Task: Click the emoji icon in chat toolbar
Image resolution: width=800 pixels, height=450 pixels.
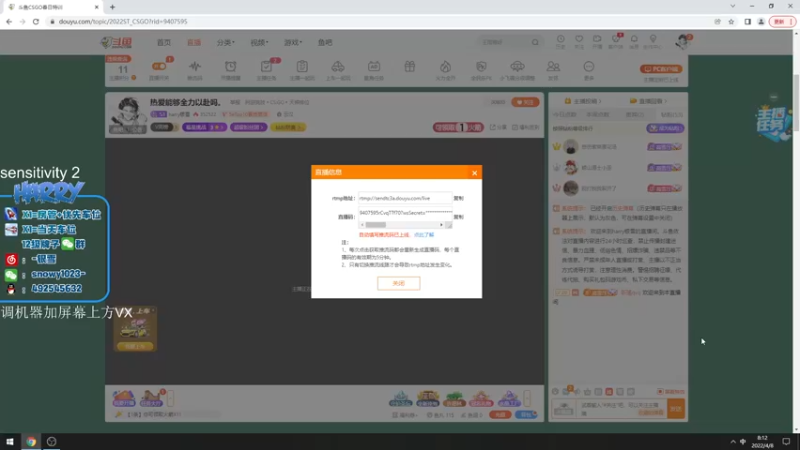Action: [555, 392]
